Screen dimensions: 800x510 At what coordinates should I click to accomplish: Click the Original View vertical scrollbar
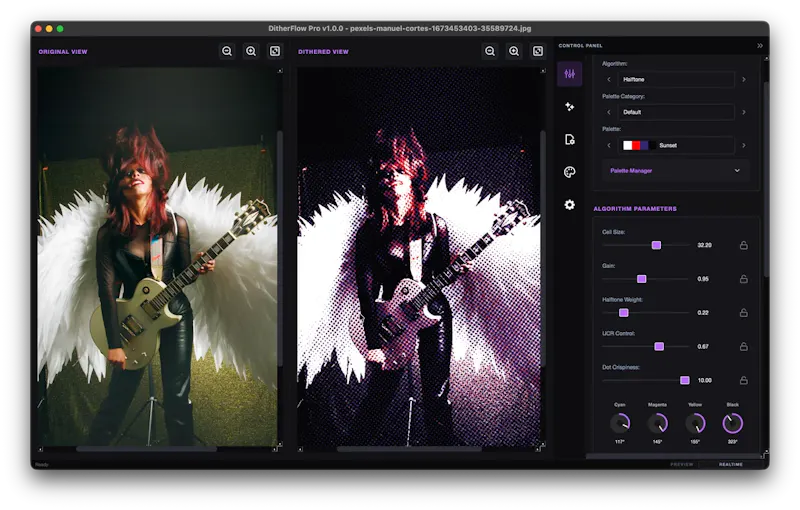[x=280, y=247]
